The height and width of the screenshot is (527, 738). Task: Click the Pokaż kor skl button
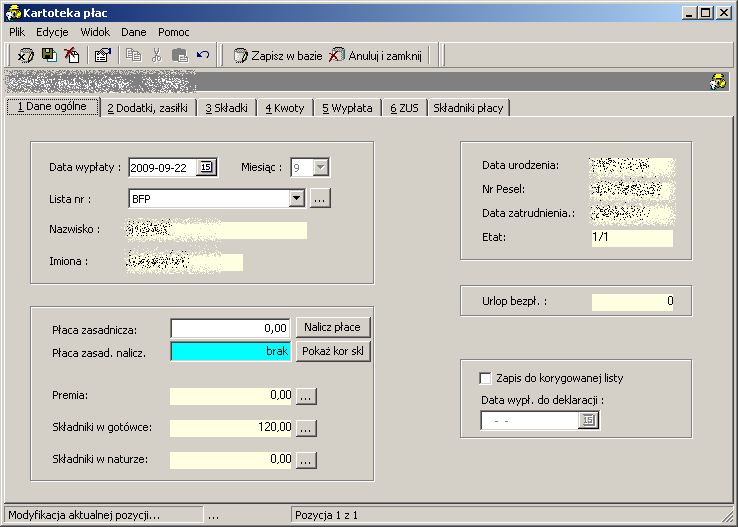tap(333, 351)
